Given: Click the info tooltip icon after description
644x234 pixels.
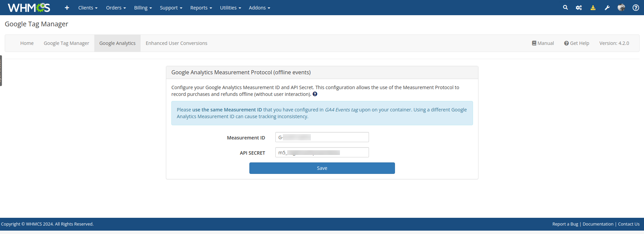Looking at the screenshot, I should point(315,94).
